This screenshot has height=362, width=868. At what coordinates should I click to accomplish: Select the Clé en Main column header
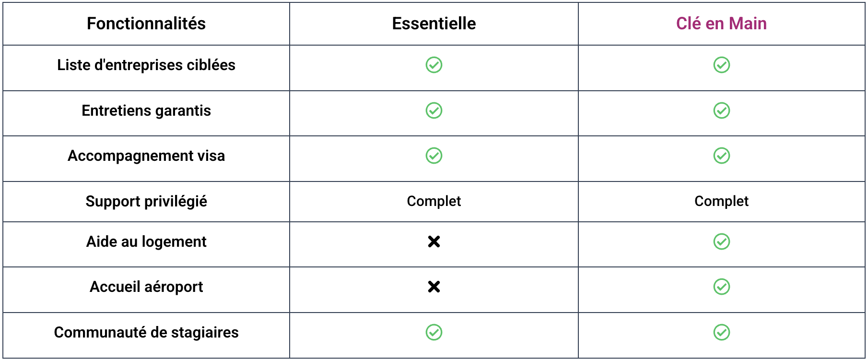pos(721,24)
